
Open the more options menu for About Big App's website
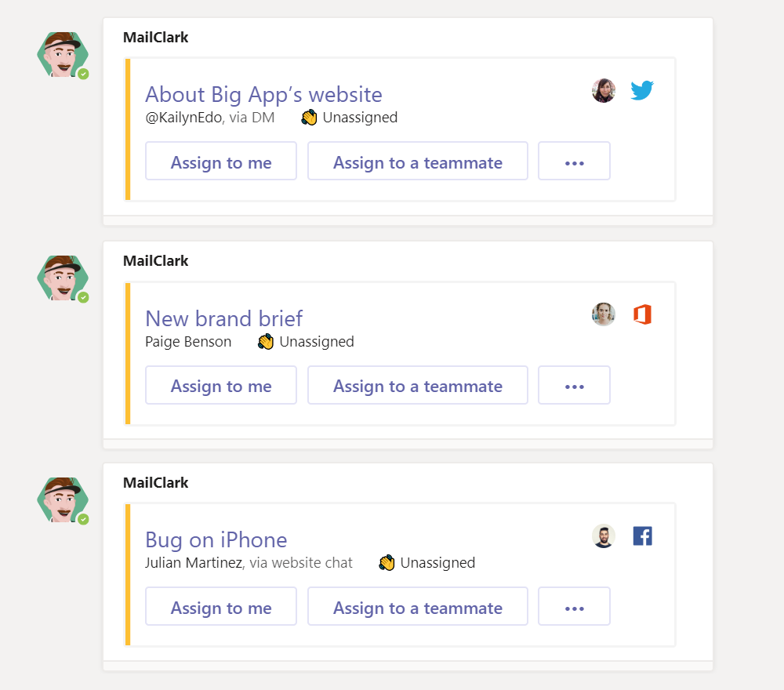click(574, 161)
